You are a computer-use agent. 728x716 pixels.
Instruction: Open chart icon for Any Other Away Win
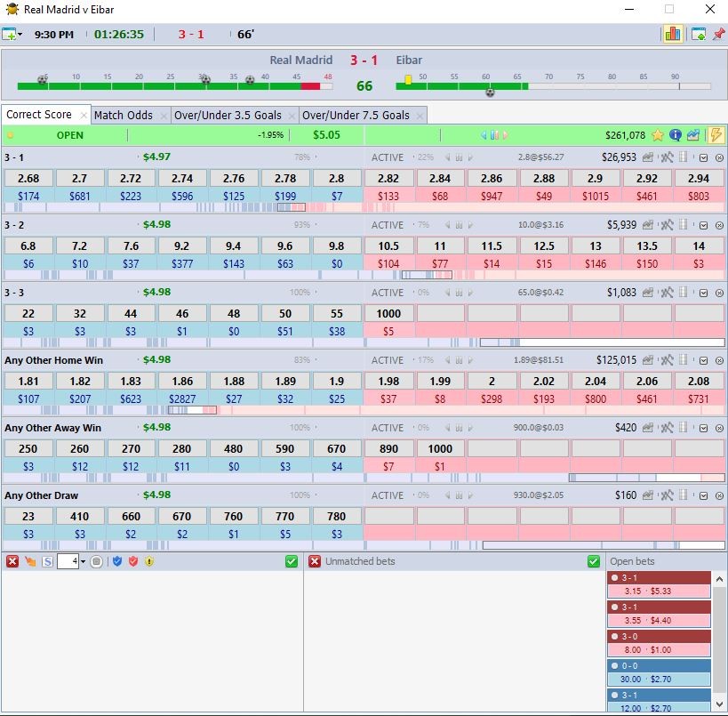tap(648, 428)
